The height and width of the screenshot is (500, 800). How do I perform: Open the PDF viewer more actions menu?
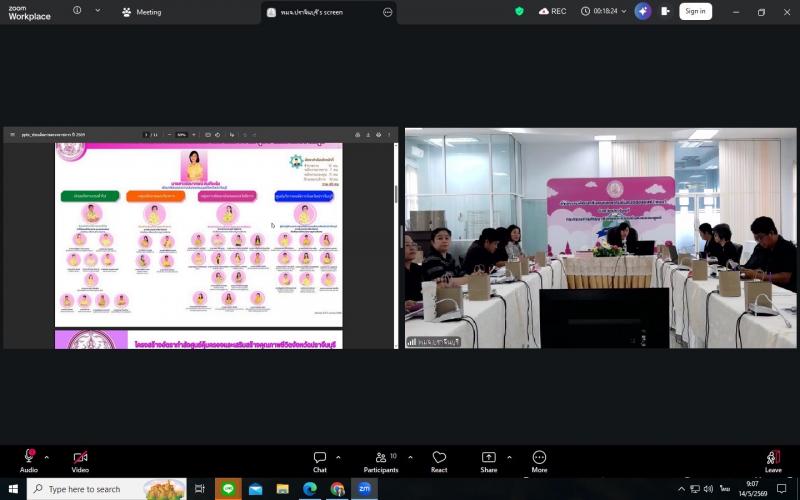click(x=389, y=135)
